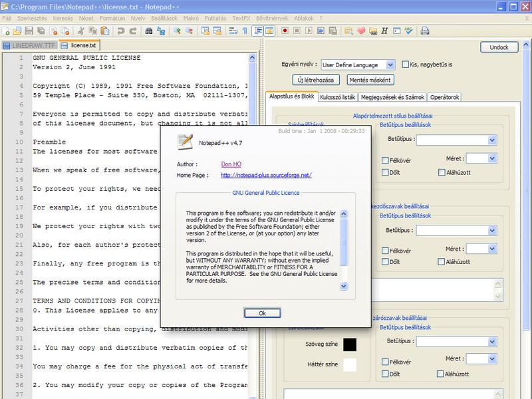Expand Méret dropdown in kezdőszavak section
Image resolution: width=532 pixels, height=399 pixels.
click(492, 249)
